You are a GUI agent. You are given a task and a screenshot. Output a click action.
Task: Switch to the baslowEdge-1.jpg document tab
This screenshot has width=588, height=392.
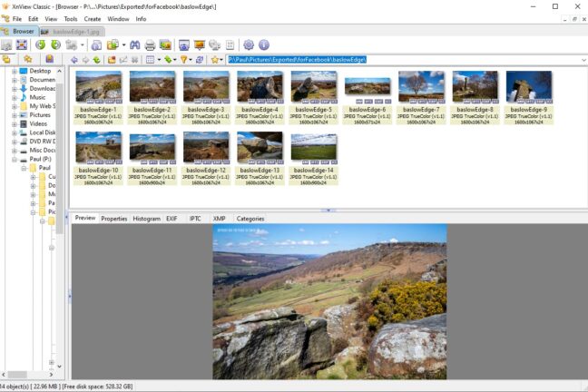(72, 32)
